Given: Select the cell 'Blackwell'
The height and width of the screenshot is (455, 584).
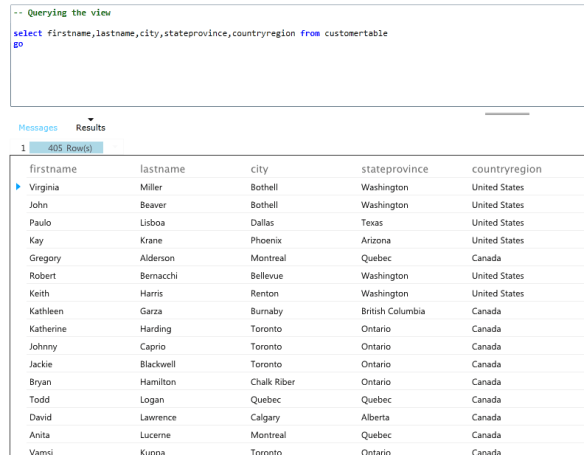Looking at the screenshot, I should 158,364.
